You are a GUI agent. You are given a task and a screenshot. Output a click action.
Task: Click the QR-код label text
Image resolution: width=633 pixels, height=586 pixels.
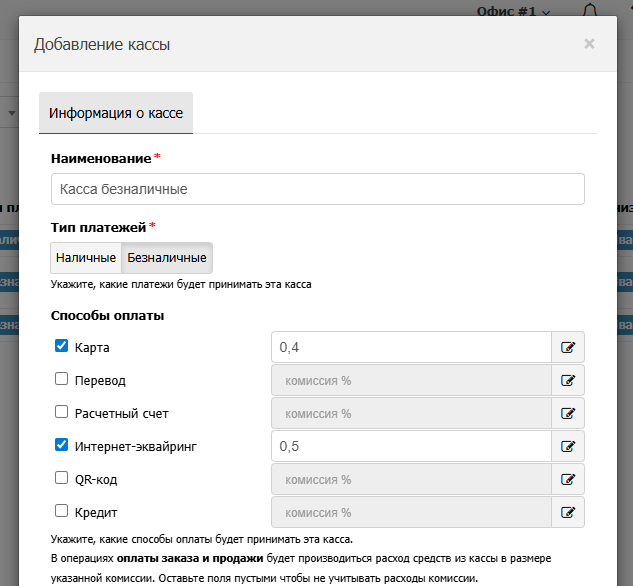96,480
